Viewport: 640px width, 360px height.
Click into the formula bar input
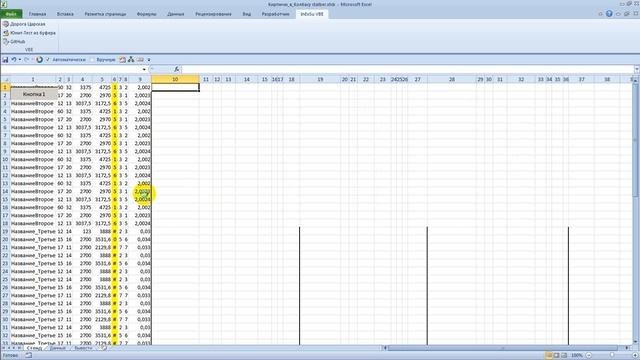407,69
